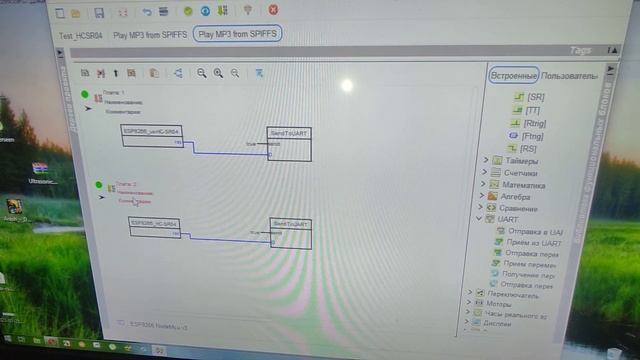
Task: Select the SendToUART block on Board 2
Action: point(291,233)
